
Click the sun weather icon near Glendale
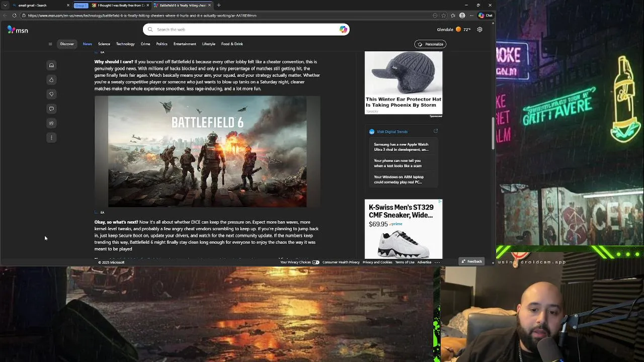458,30
